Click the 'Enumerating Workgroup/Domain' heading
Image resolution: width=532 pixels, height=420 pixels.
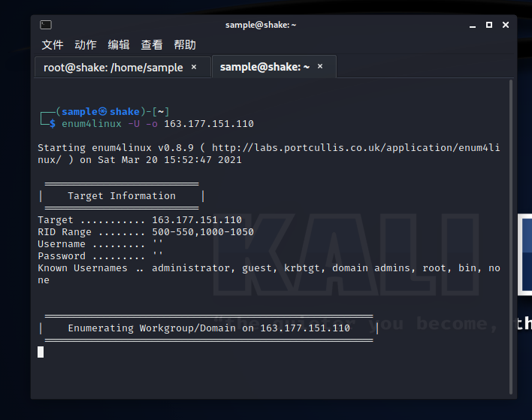pyautogui.click(x=209, y=328)
